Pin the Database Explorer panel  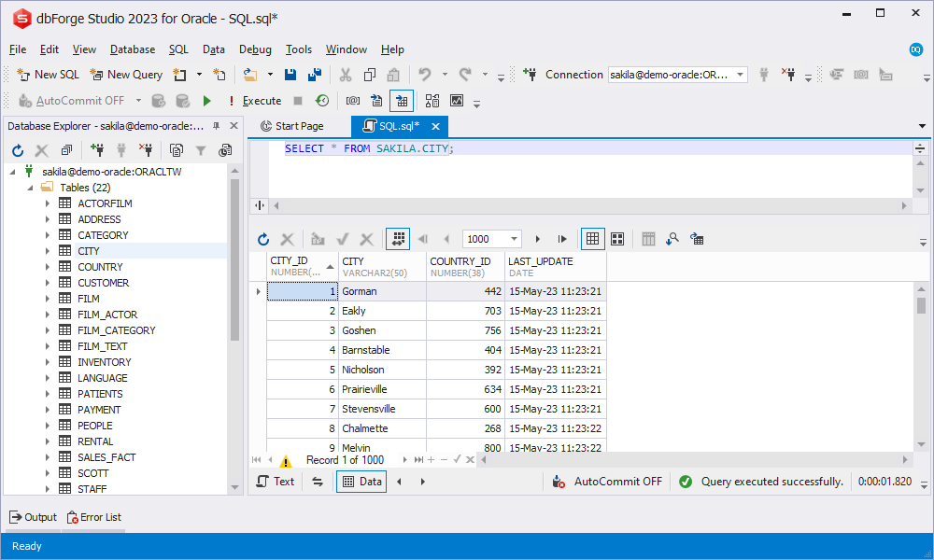pos(217,126)
